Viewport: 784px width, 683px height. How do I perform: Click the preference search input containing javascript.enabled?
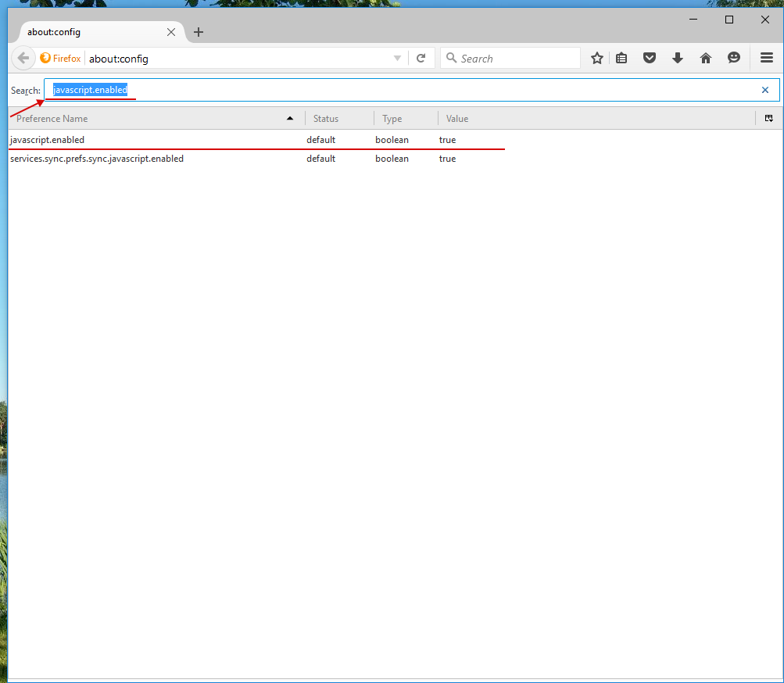click(411, 90)
